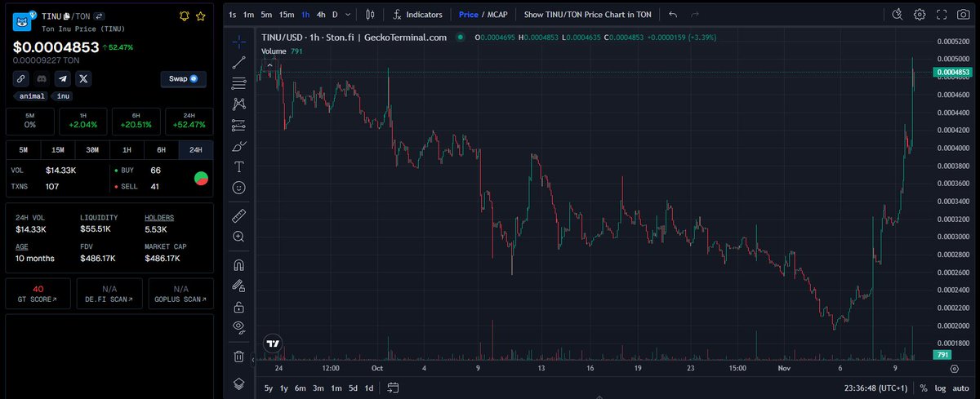Take a chart snapshot with camera
980x399 pixels.
click(x=964, y=14)
